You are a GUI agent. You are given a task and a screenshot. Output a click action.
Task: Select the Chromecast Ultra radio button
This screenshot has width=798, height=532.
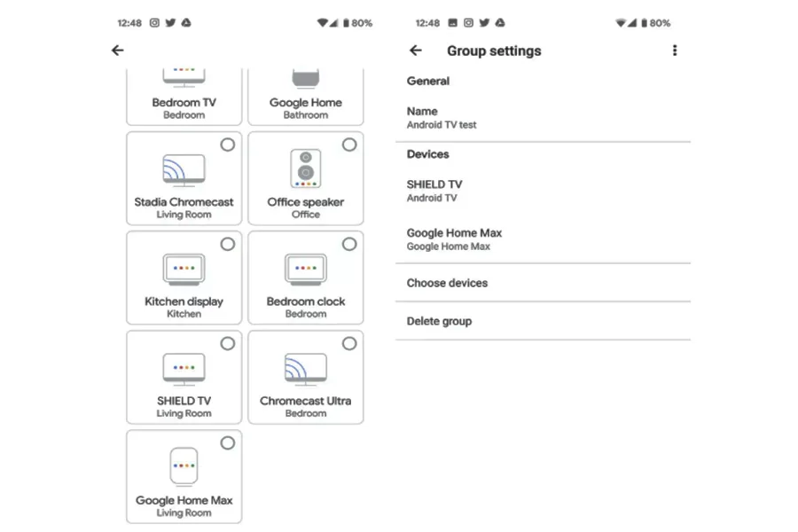click(349, 344)
